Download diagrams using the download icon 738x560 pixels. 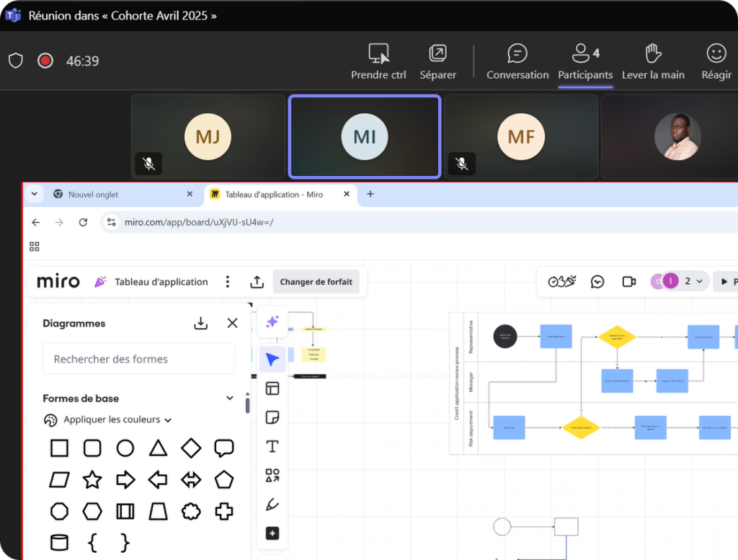point(201,324)
